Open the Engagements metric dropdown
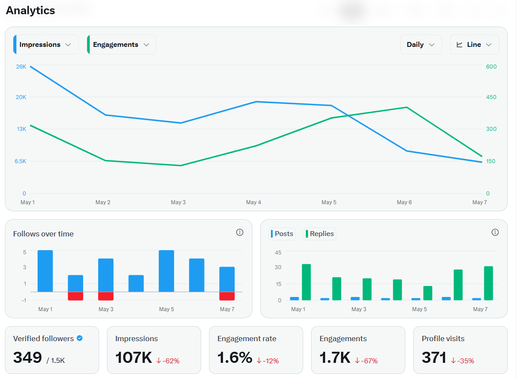 (x=121, y=45)
